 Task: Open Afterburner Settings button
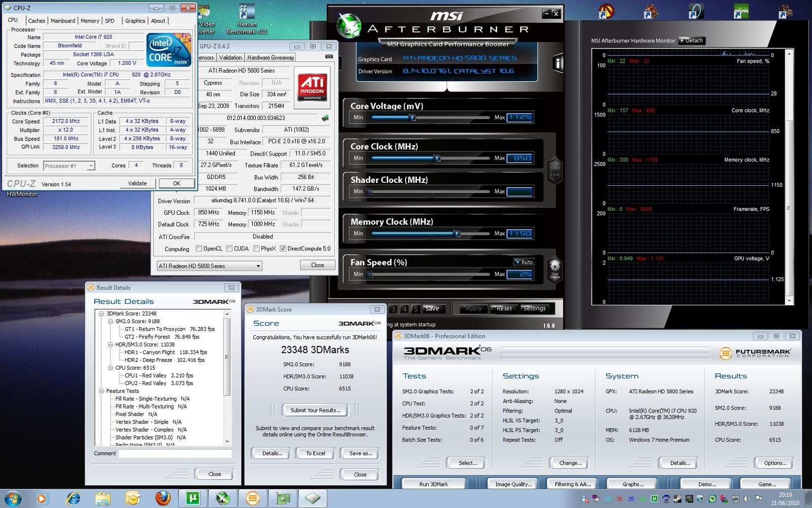pyautogui.click(x=534, y=308)
